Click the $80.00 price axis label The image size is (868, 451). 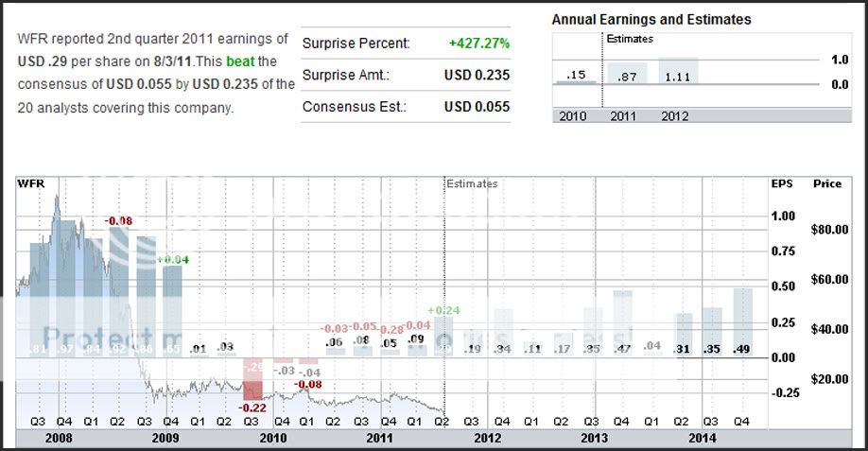pos(825,229)
